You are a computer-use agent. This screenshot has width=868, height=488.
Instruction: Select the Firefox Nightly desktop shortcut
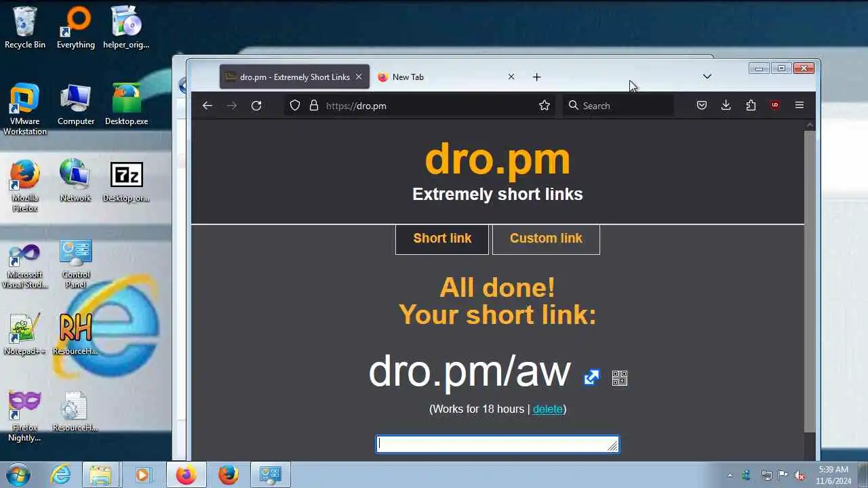point(25,416)
